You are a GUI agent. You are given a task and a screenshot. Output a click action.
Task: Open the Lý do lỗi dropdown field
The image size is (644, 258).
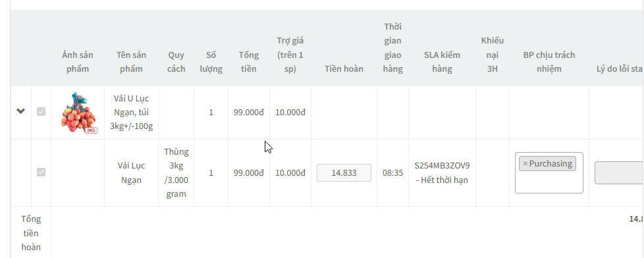[x=619, y=173]
